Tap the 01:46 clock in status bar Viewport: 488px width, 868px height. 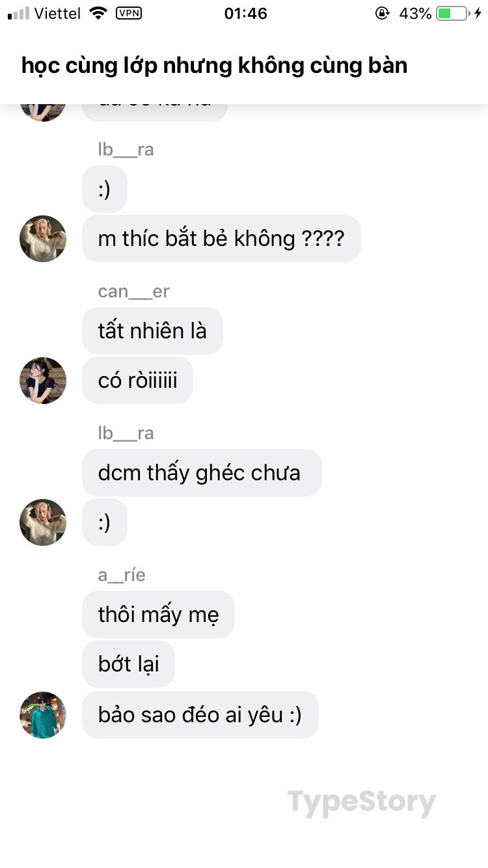pyautogui.click(x=245, y=13)
